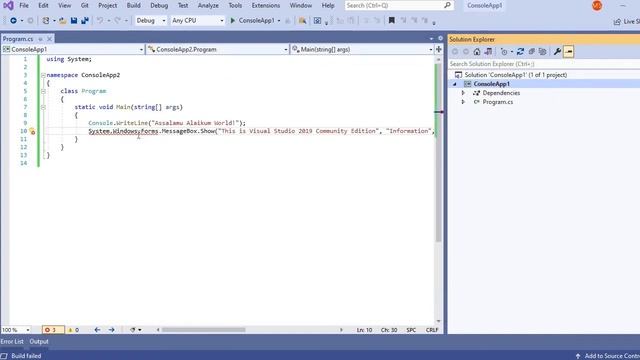Go to next issue with right arrow
Image resolution: width=640 pixels, height=360 pixels.
click(x=111, y=330)
